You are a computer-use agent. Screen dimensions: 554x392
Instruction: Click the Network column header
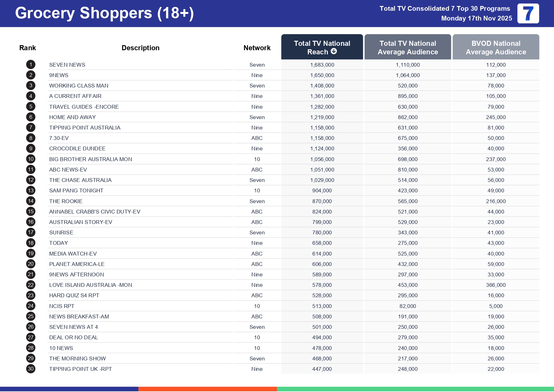point(257,48)
